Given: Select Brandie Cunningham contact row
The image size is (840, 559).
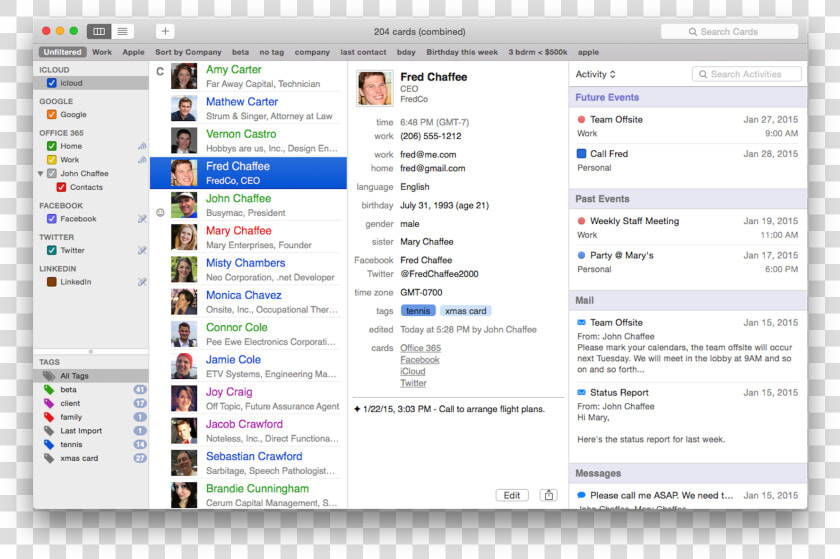Looking at the screenshot, I should (x=249, y=495).
